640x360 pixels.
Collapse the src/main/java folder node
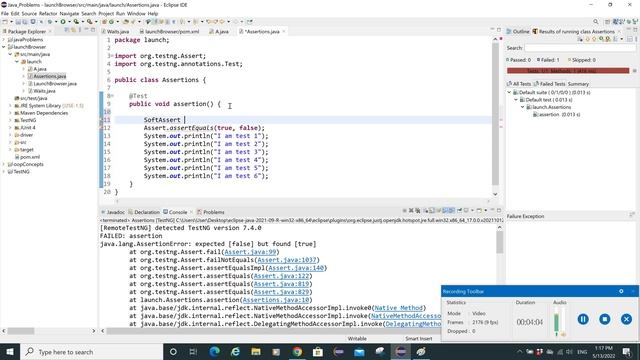click(11, 54)
